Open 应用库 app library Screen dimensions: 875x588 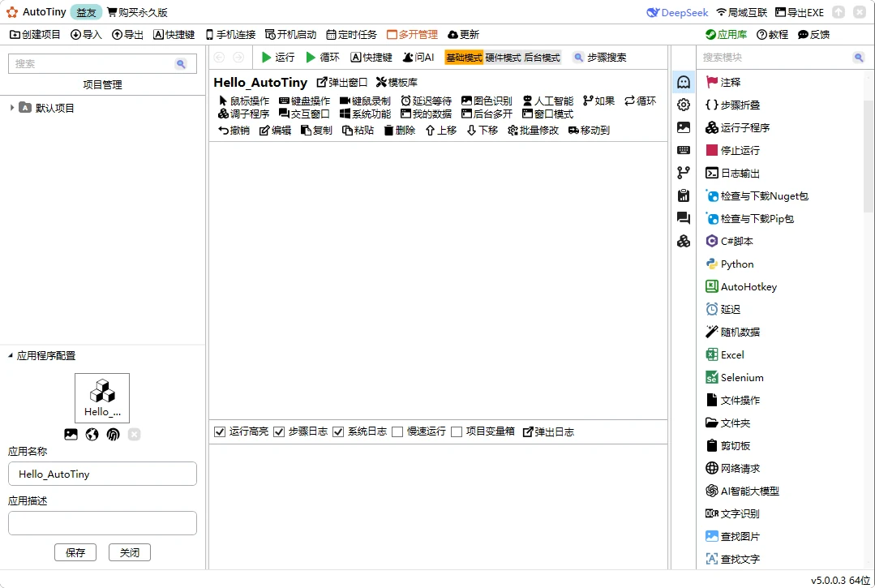tap(726, 35)
